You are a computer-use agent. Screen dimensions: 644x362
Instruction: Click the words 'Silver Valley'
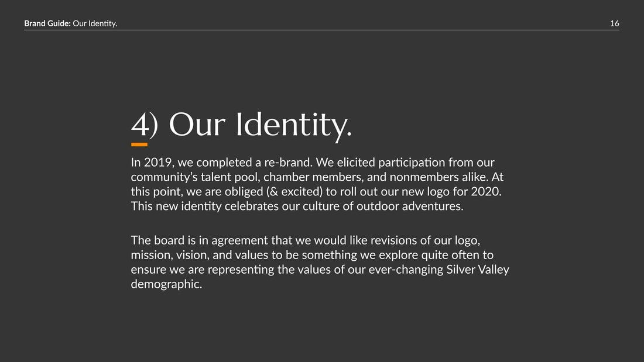click(x=478, y=270)
